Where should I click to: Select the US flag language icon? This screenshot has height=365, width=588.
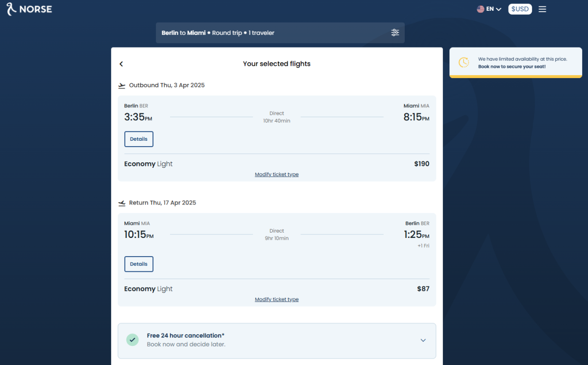click(x=481, y=9)
